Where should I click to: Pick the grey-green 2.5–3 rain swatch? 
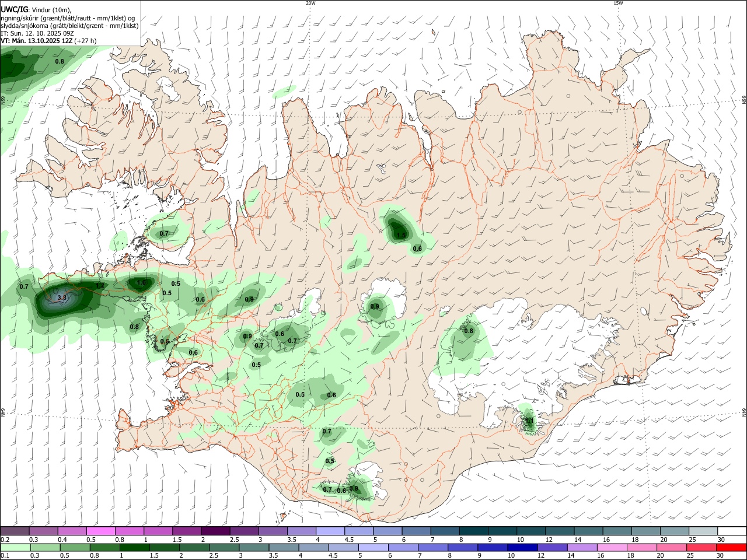(224, 547)
